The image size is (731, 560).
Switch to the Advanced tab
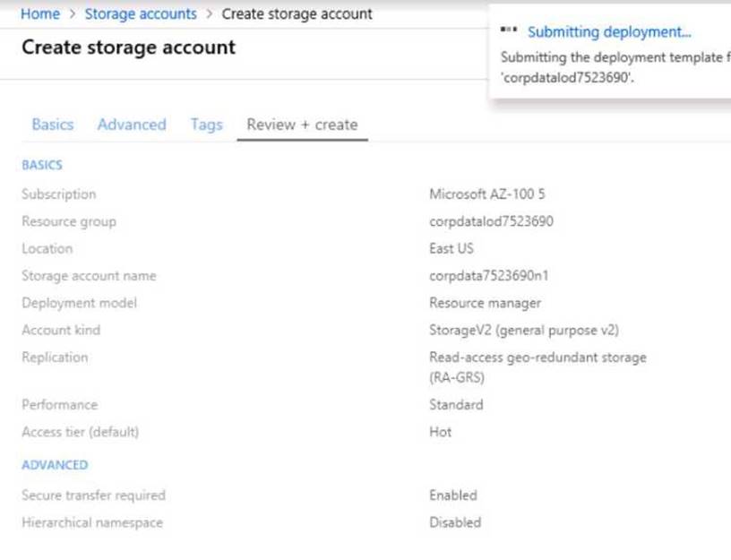tap(132, 125)
